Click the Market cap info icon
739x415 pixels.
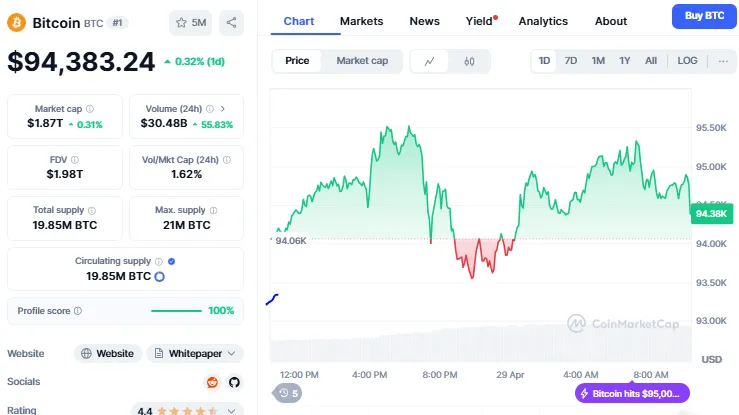[x=90, y=109]
